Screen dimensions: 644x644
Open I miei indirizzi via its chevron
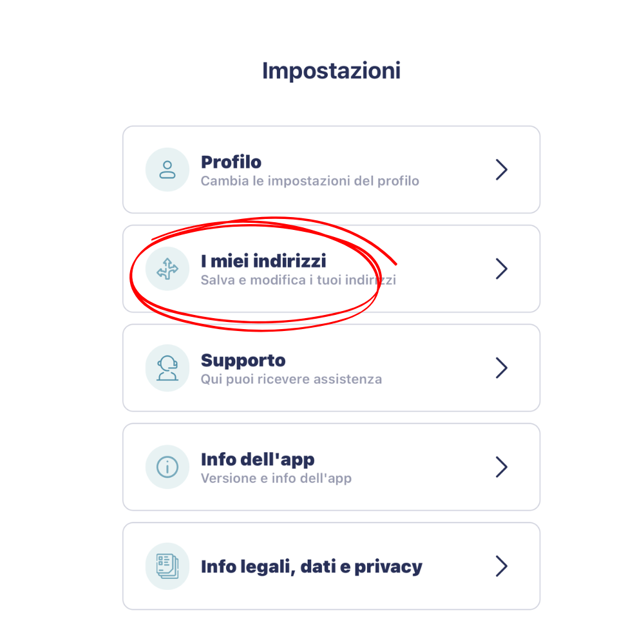point(502,269)
